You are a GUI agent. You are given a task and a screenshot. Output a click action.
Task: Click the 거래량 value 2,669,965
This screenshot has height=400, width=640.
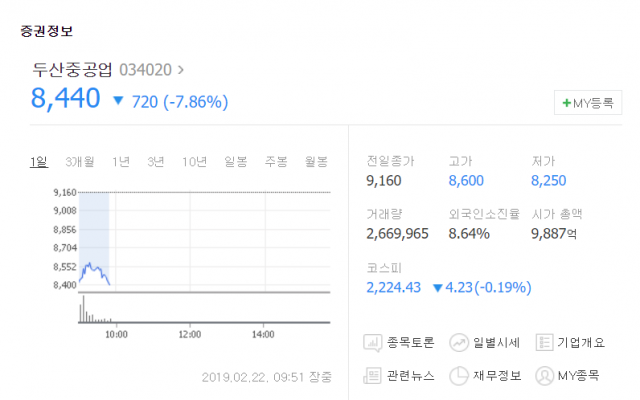click(398, 234)
